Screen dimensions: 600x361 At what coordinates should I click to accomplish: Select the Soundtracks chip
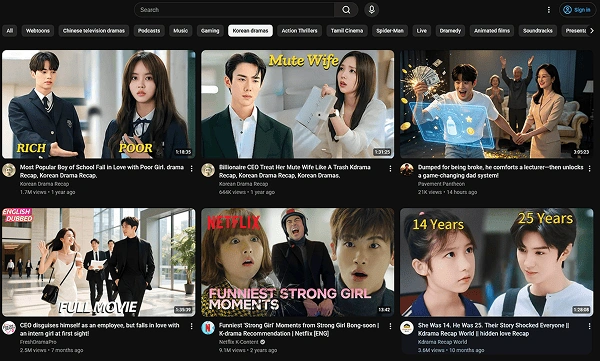coord(538,31)
